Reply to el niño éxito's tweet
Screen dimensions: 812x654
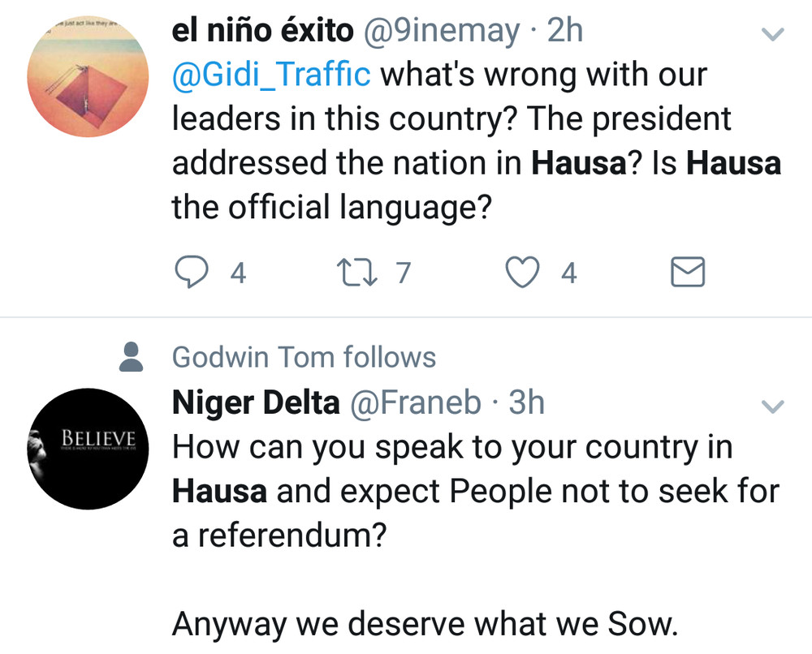click(192, 272)
